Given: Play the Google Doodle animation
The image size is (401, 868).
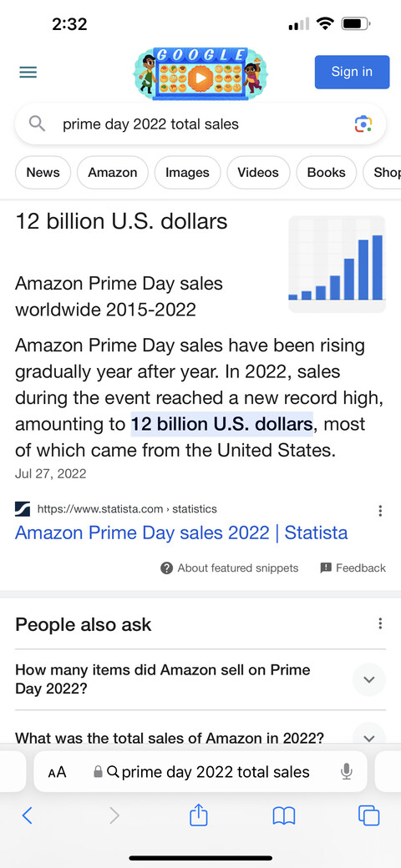Looking at the screenshot, I should [200, 78].
